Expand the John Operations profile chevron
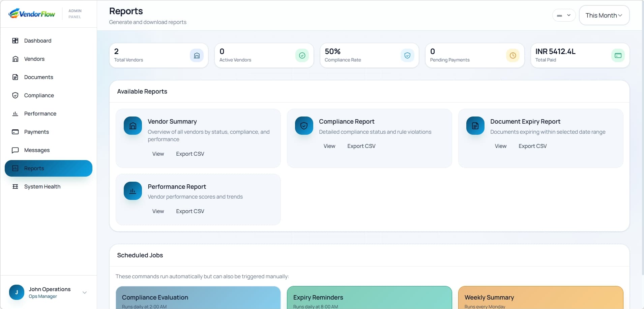Screen dimensions: 644x309 tap(84, 292)
